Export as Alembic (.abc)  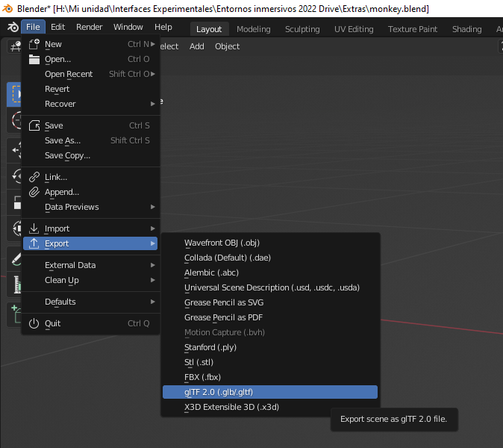tap(270, 273)
